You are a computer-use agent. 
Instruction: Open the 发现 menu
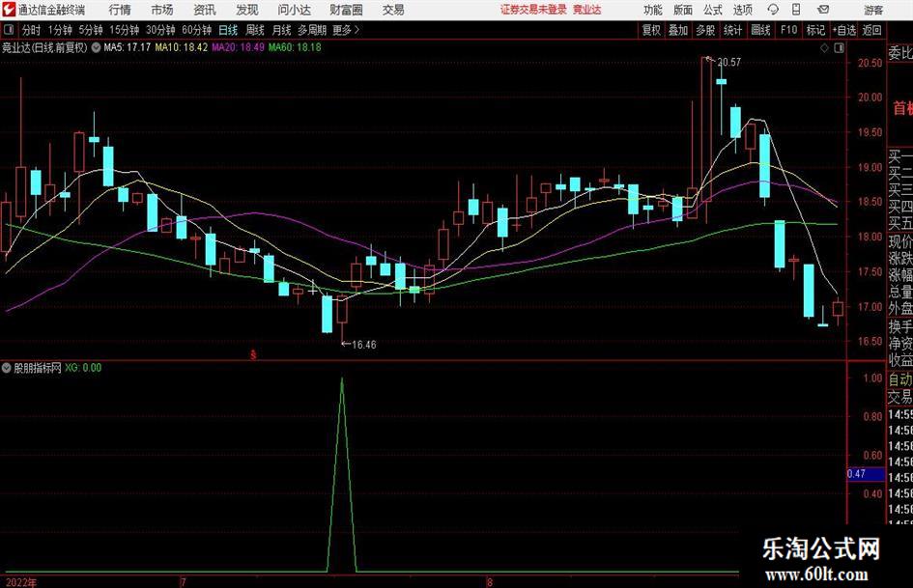[x=247, y=10]
